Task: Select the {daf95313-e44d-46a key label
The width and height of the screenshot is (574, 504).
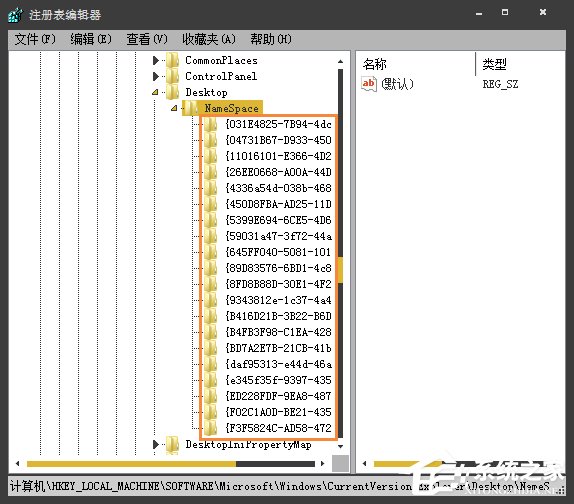Action: [x=279, y=364]
